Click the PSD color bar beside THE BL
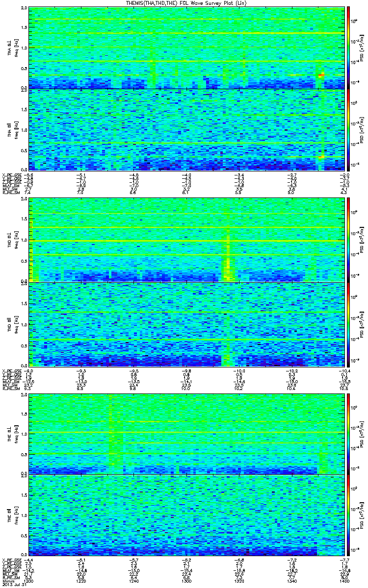This screenshot has height=588, width=368. coord(348,433)
